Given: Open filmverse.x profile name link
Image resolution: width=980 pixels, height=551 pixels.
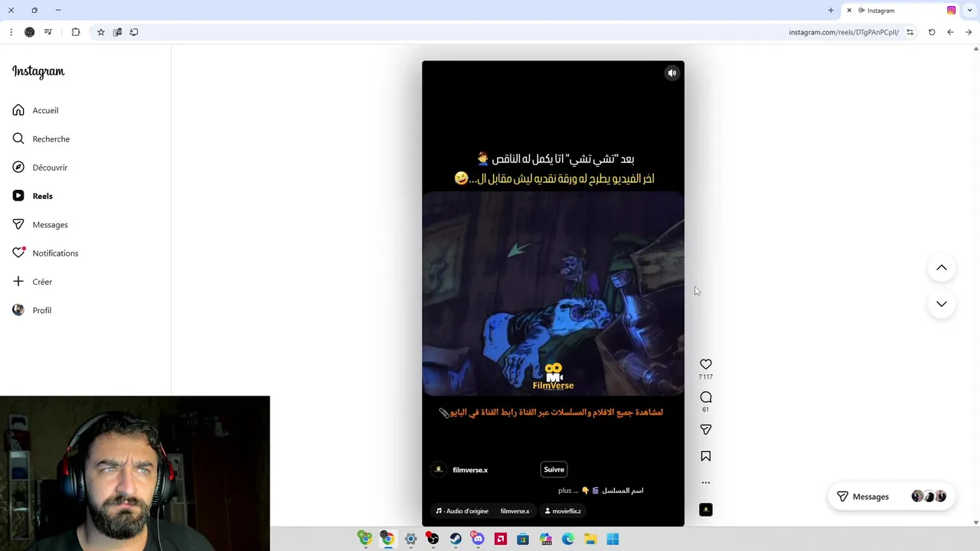Looking at the screenshot, I should click(470, 470).
